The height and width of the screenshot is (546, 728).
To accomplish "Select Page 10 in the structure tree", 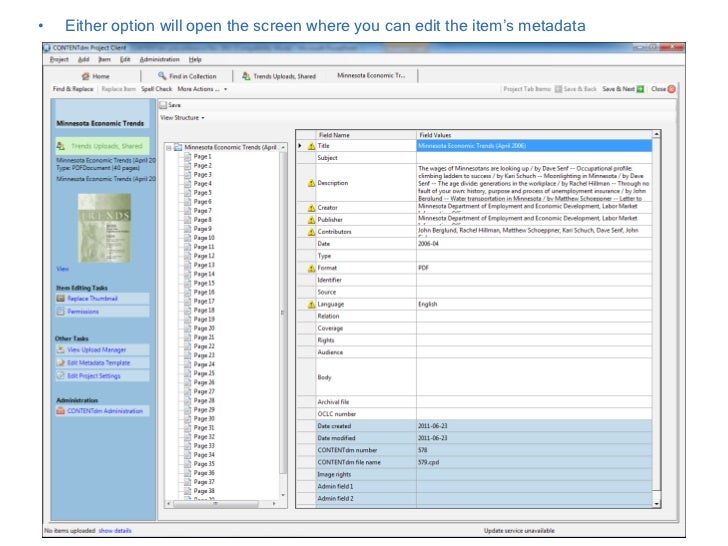I will 204,238.
